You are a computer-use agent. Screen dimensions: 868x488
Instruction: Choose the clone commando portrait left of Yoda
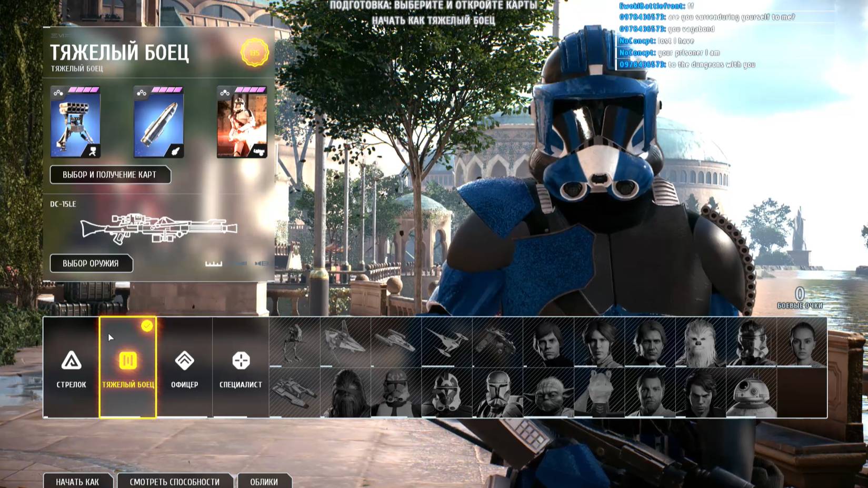[x=497, y=393]
